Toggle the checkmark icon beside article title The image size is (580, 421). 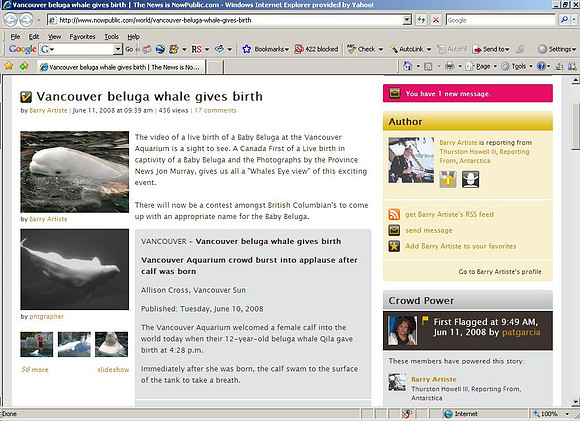click(26, 97)
